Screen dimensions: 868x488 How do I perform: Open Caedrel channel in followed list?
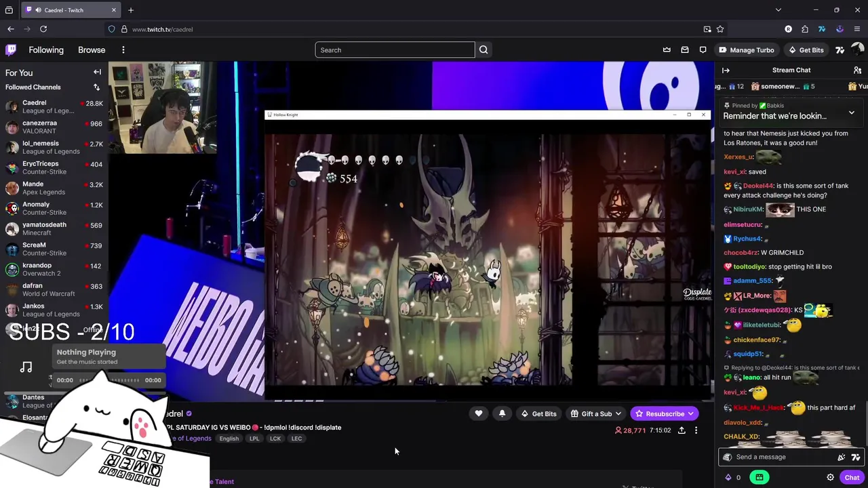coord(54,106)
